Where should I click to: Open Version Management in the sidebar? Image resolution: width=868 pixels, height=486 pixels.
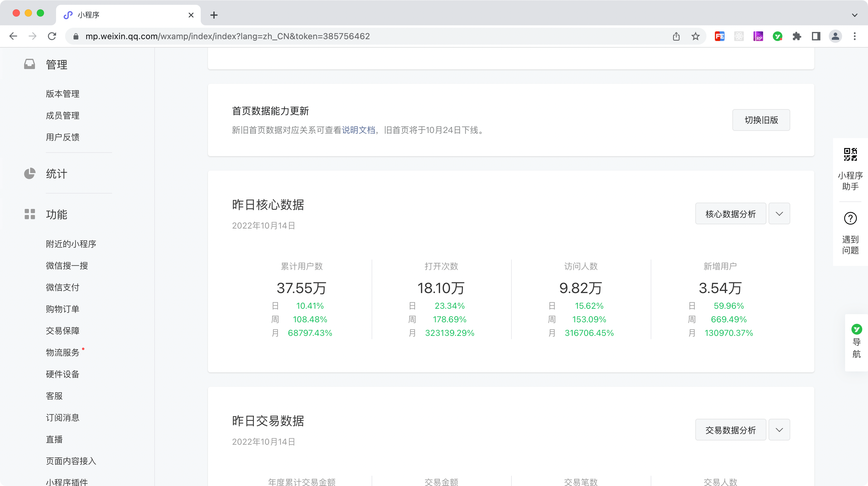(x=63, y=94)
